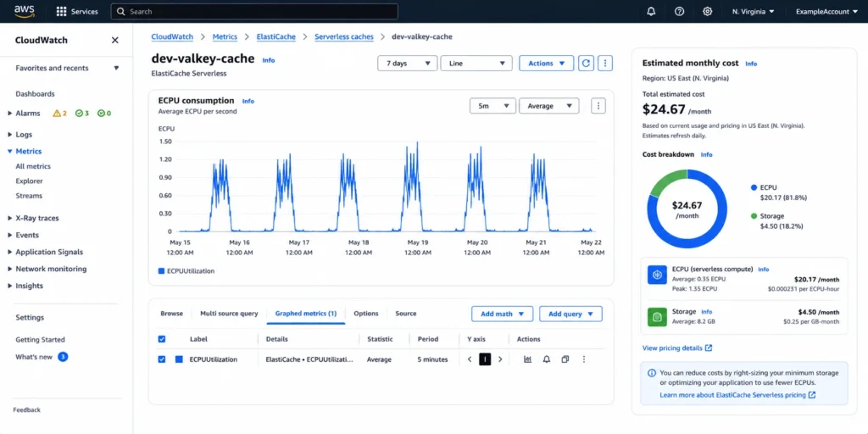Switch to Multi source query tab

pos(229,314)
